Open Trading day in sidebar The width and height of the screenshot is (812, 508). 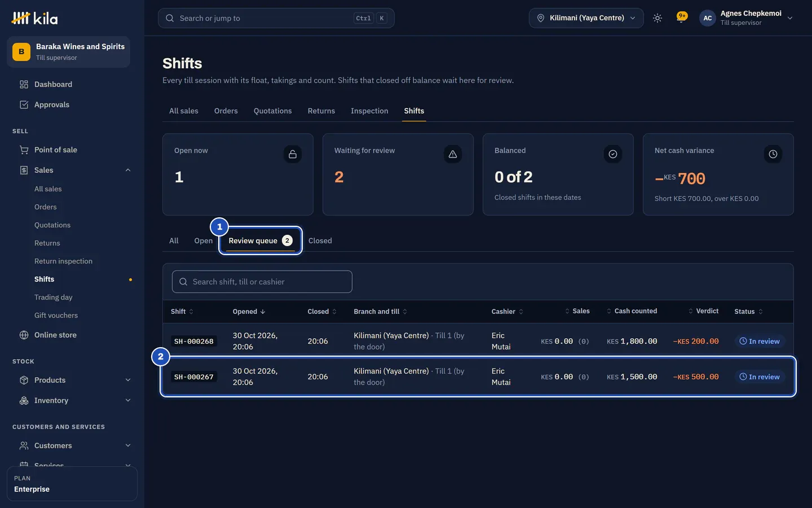pos(54,297)
